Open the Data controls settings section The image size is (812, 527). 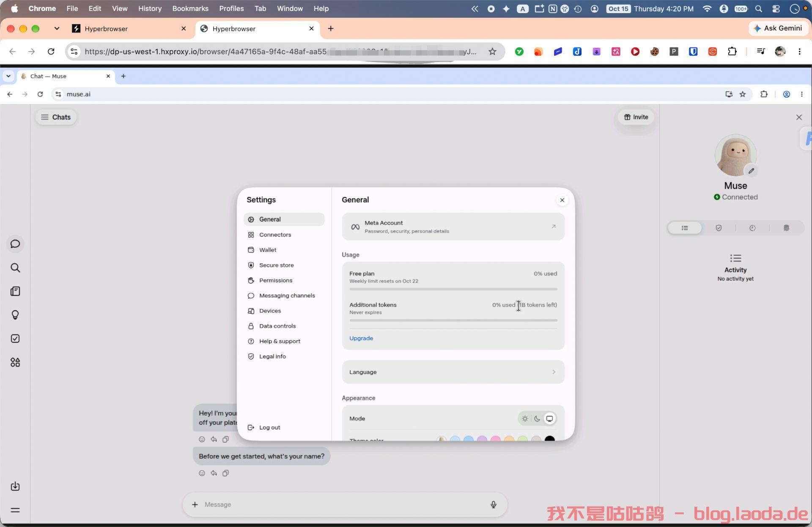tap(284, 326)
